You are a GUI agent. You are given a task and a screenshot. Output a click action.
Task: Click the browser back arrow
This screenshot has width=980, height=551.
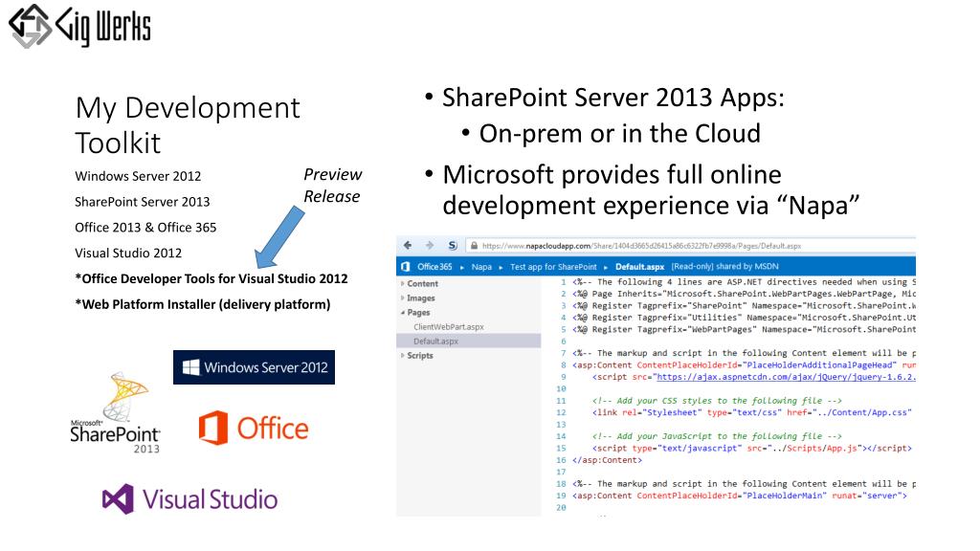pyautogui.click(x=408, y=246)
